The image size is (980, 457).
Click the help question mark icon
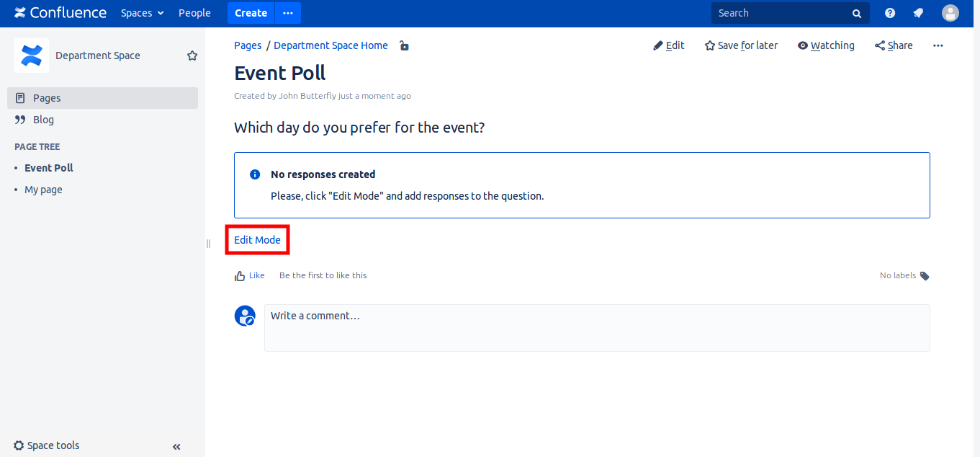(890, 13)
